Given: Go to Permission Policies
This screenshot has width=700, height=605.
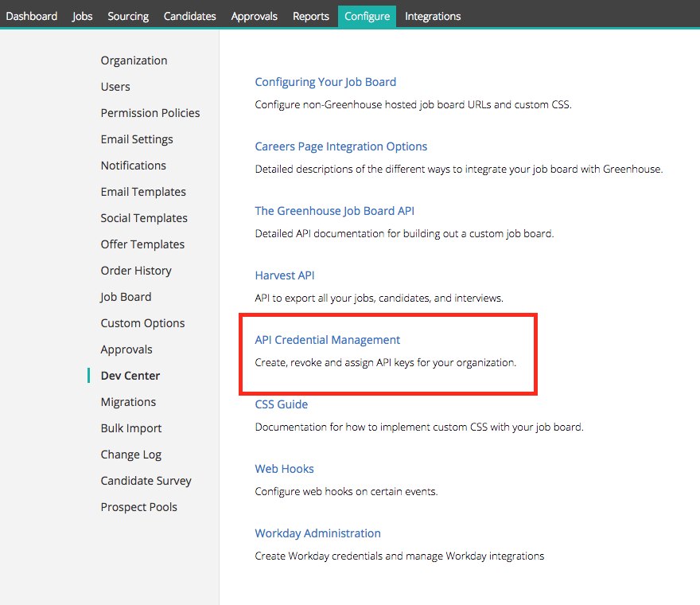Looking at the screenshot, I should [x=150, y=113].
